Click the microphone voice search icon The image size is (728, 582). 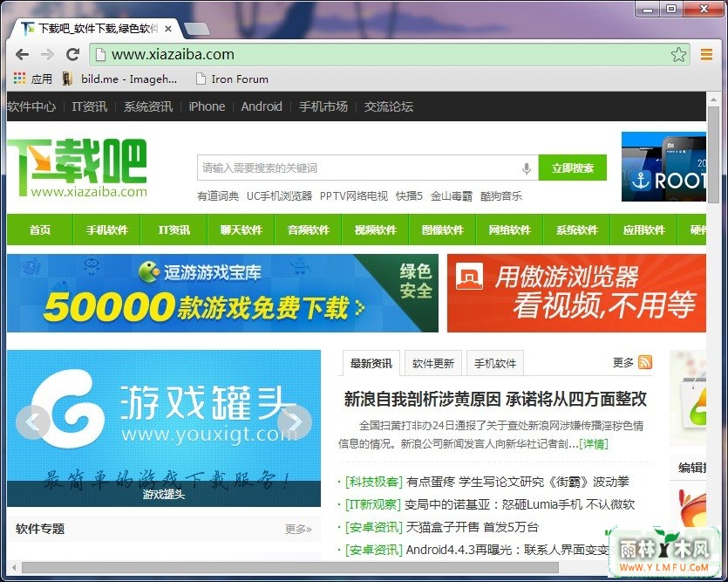point(526,168)
